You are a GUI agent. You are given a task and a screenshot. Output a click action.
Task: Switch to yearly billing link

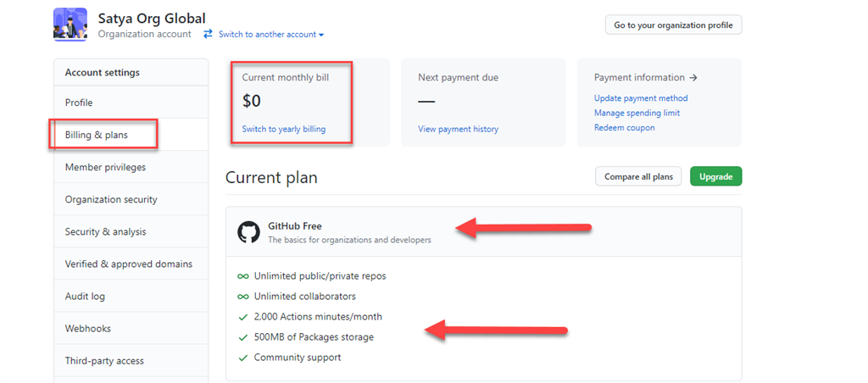pos(284,129)
